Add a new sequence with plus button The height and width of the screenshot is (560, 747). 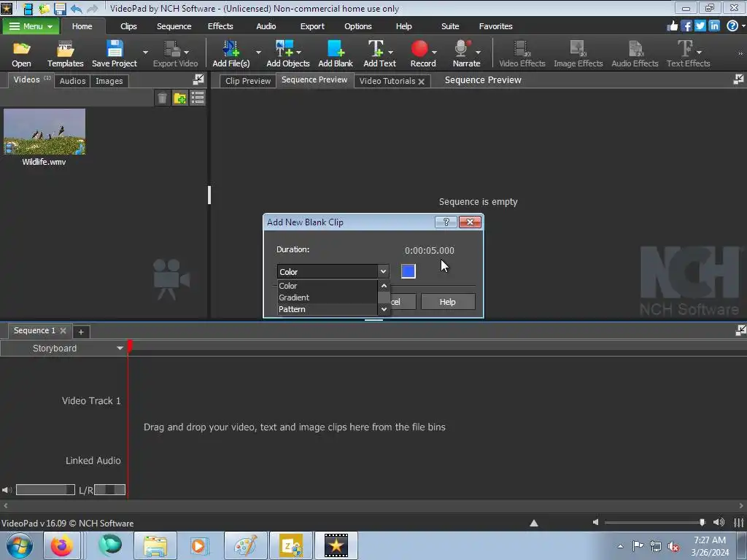tap(81, 332)
